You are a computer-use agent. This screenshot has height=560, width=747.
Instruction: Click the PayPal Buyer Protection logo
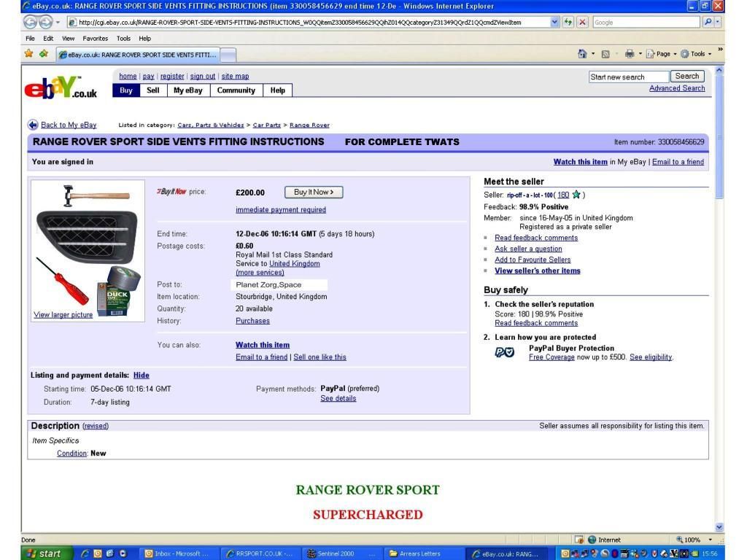click(x=504, y=352)
